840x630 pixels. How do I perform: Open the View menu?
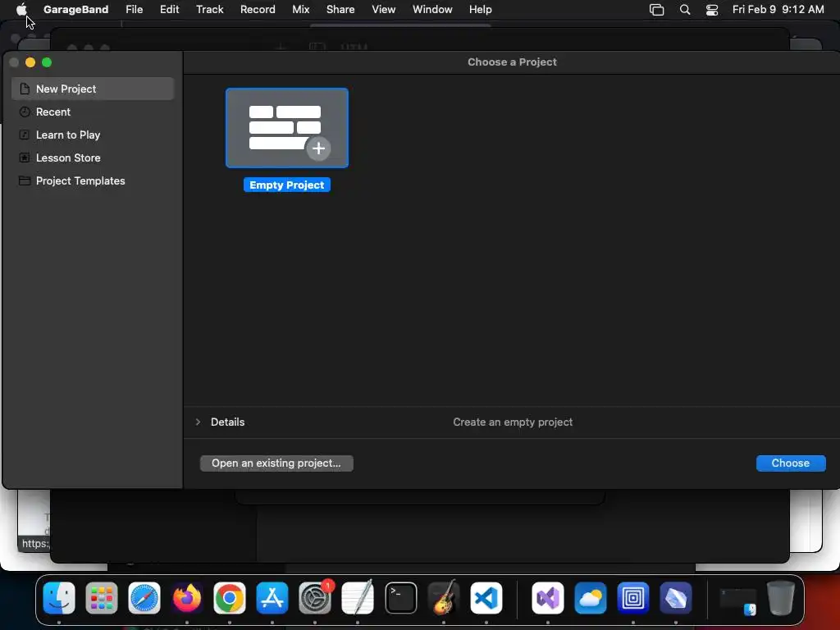click(384, 9)
